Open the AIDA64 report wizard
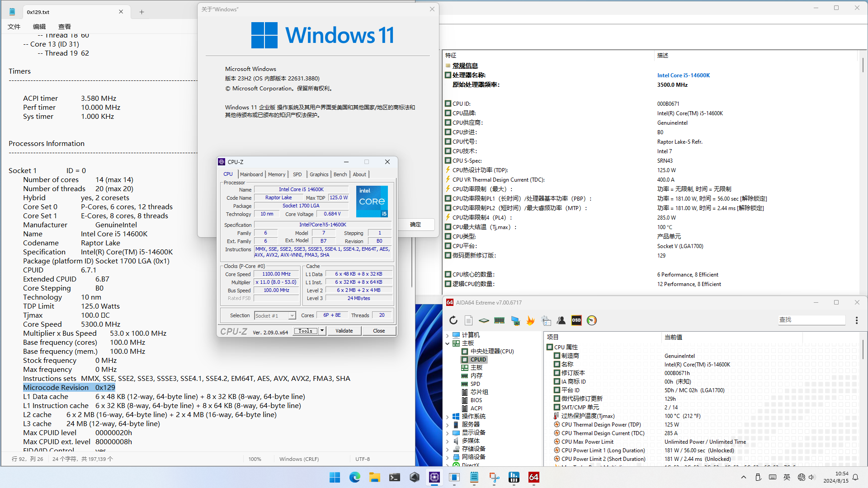Viewport: 868px width, 488px height. pos(469,320)
